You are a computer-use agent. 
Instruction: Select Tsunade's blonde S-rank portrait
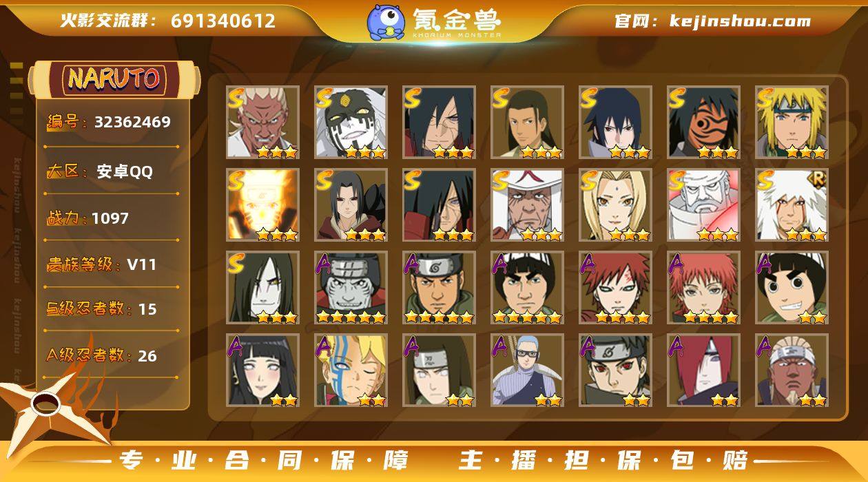tap(615, 205)
